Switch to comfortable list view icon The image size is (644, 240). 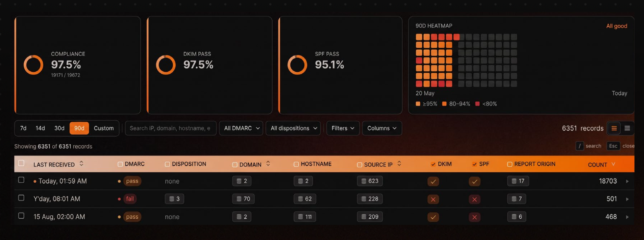pos(614,128)
